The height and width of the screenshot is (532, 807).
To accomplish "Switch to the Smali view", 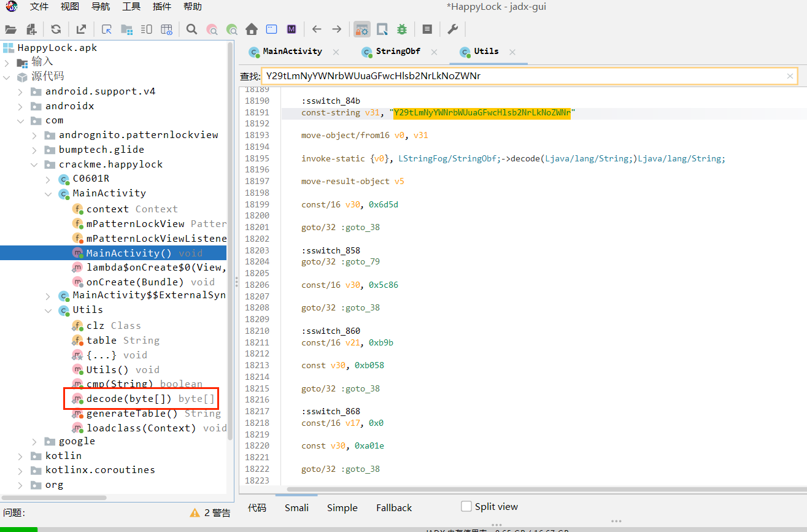I will click(296, 507).
